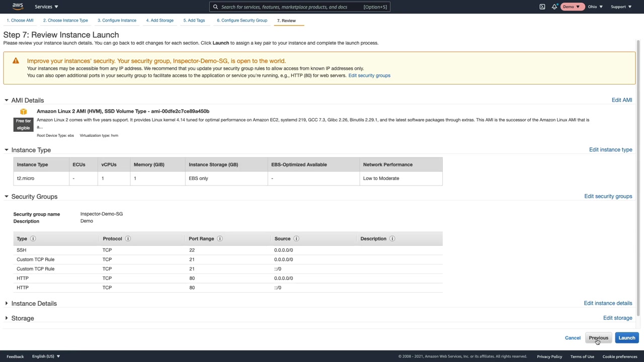Collapse the AMI Details section

tap(7, 101)
